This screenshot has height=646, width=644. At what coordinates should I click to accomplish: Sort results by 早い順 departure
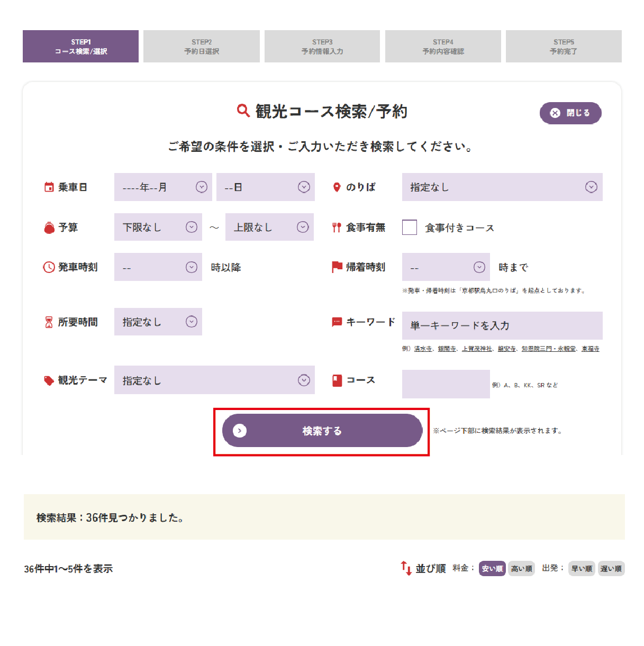(582, 569)
